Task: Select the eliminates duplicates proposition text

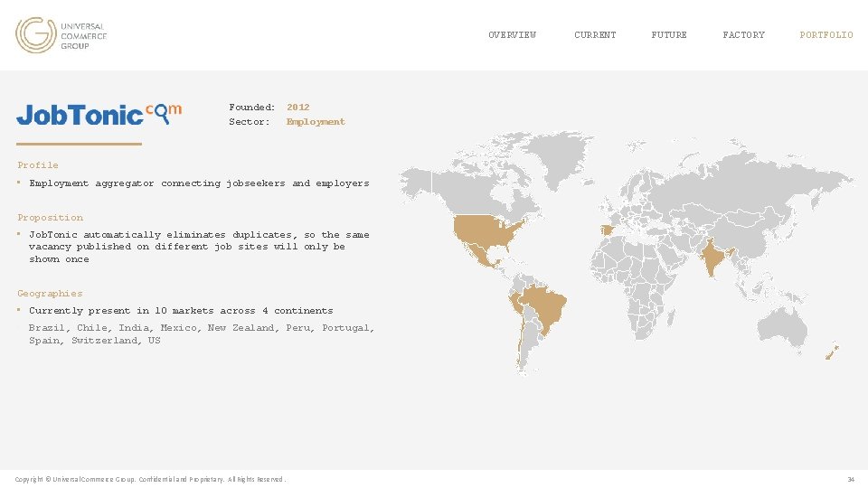Action: (199, 247)
